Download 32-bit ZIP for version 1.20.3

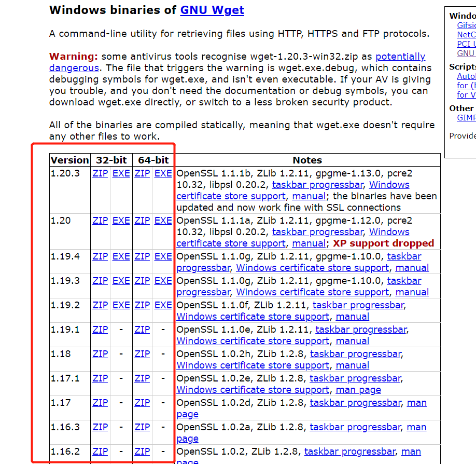pos(100,173)
